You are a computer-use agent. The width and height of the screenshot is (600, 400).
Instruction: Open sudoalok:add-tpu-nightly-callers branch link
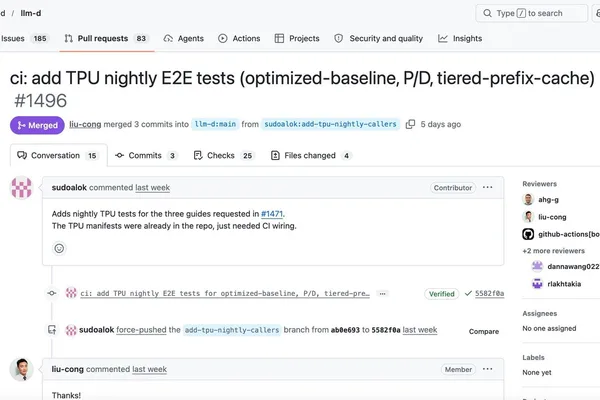[x=330, y=124]
